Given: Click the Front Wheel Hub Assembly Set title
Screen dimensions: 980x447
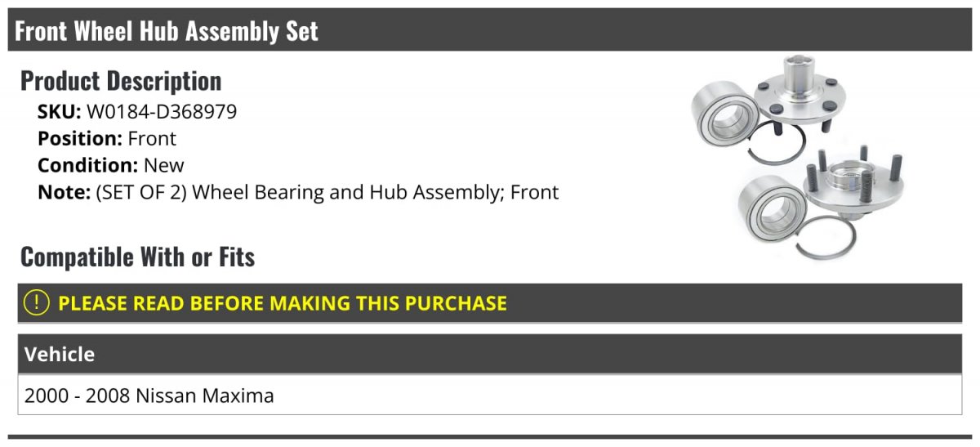Looking at the screenshot, I should (x=167, y=31).
